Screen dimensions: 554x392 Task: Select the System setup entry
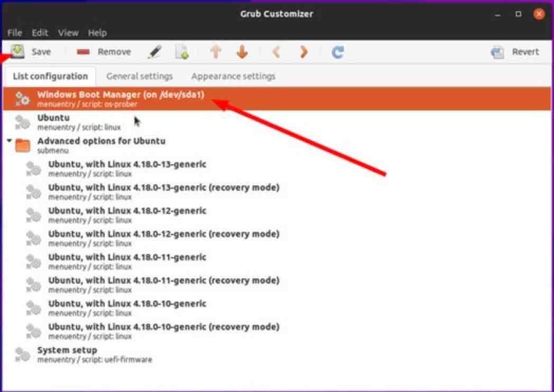coord(276,354)
